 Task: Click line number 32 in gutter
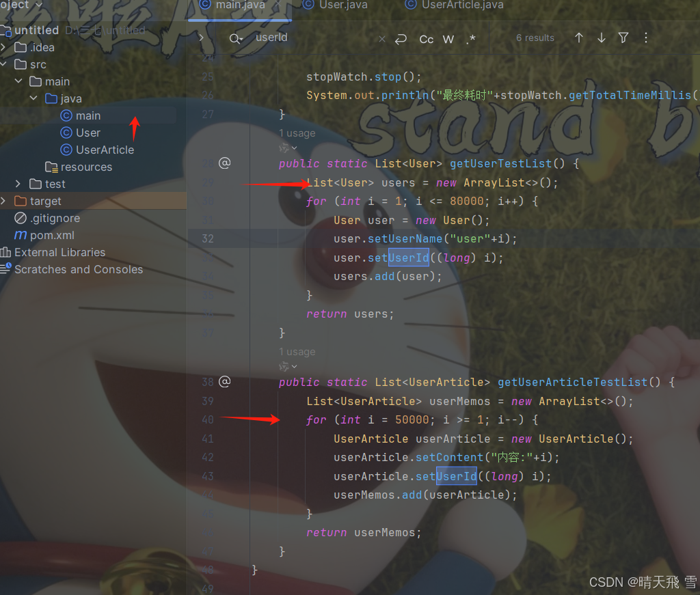(x=208, y=238)
